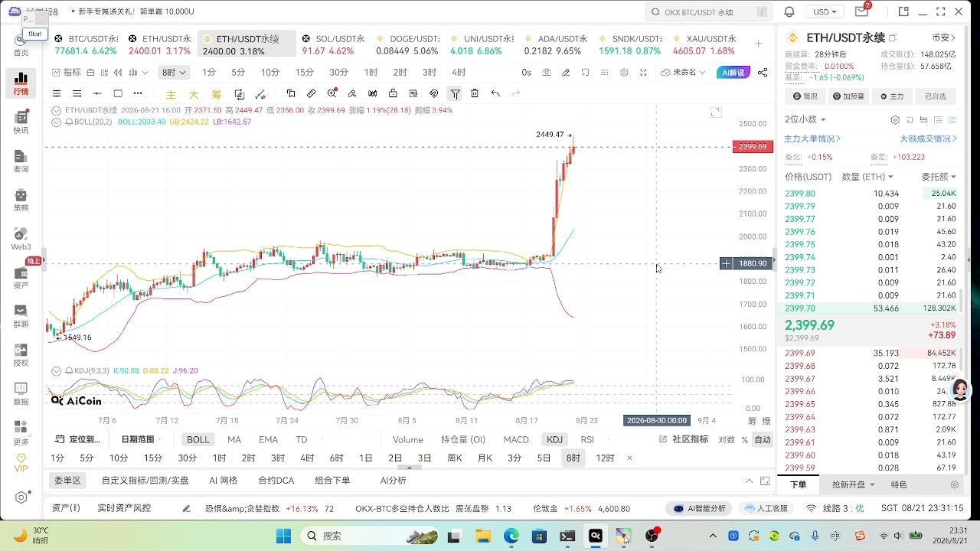Click the chart fullscreen expand icon
This screenshot has width=980, height=551.
[x=643, y=73]
